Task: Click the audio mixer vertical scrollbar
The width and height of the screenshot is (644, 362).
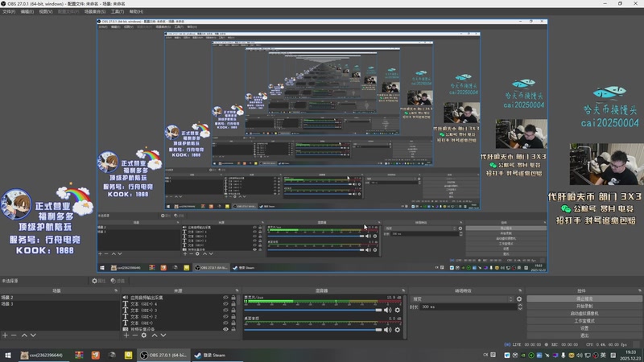Action: tap(405, 316)
